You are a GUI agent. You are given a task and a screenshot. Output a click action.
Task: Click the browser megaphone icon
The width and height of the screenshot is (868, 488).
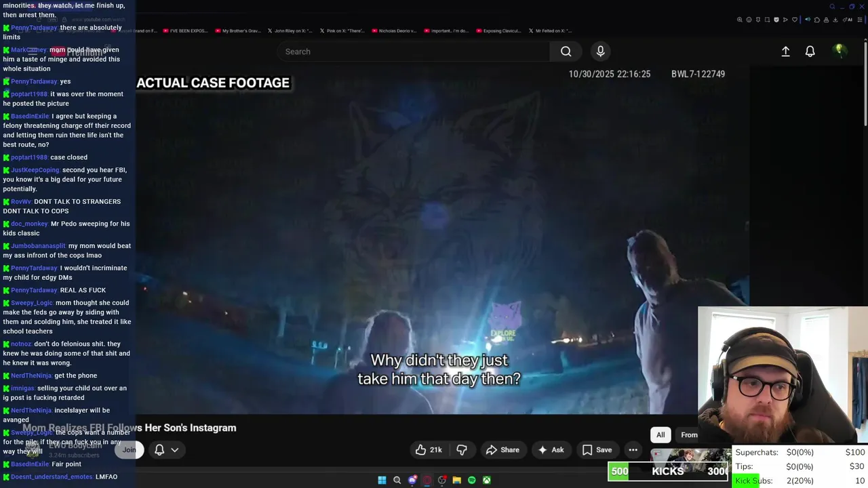(808, 20)
